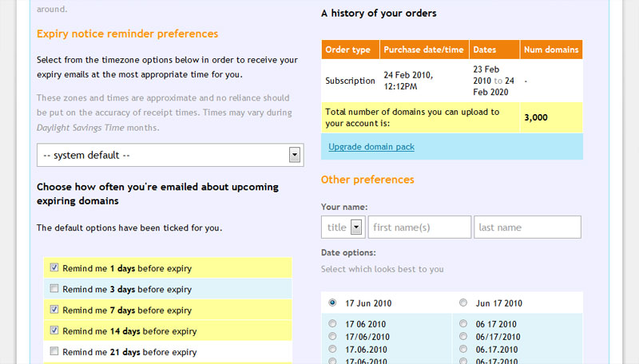Check Remind me 3 days before expiry

click(x=54, y=289)
